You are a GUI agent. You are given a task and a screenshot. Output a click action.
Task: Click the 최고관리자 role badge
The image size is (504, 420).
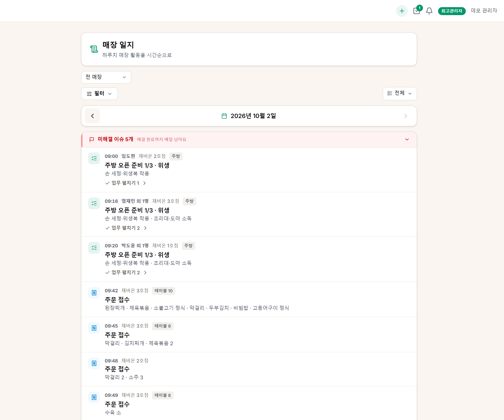[452, 11]
